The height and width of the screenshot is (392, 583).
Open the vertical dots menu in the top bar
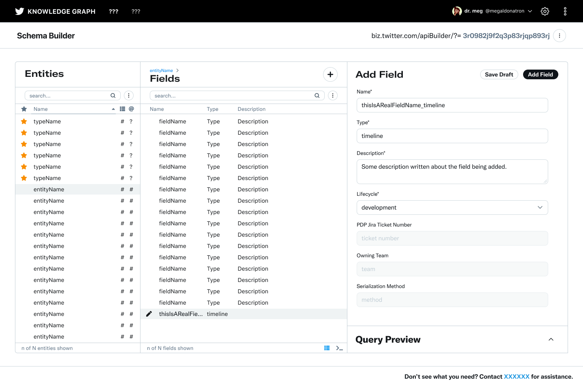[x=565, y=11]
